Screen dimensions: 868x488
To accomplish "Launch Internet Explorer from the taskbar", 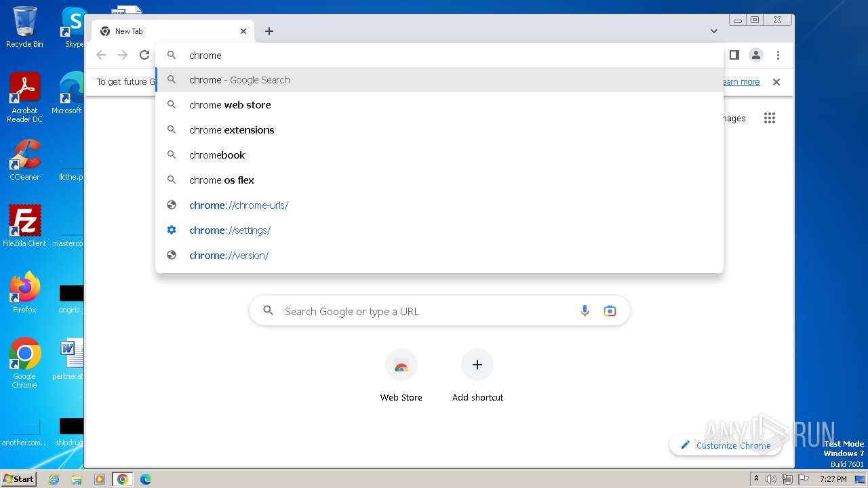I will pyautogui.click(x=54, y=479).
